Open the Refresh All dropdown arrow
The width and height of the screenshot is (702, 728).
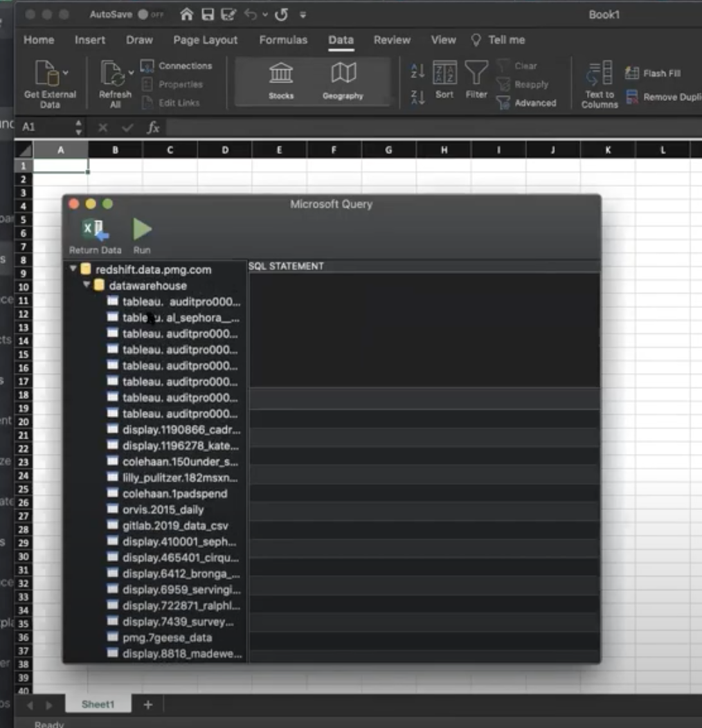click(x=131, y=73)
